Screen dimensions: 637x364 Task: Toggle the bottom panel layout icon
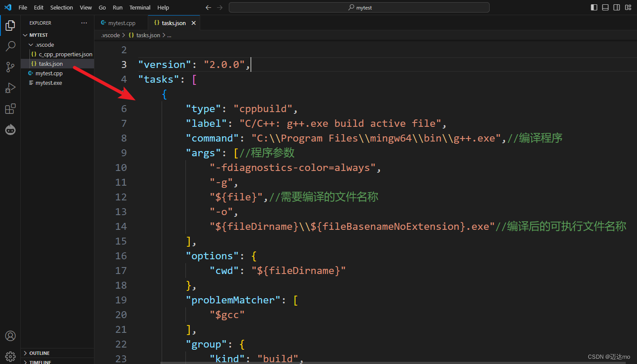(605, 7)
